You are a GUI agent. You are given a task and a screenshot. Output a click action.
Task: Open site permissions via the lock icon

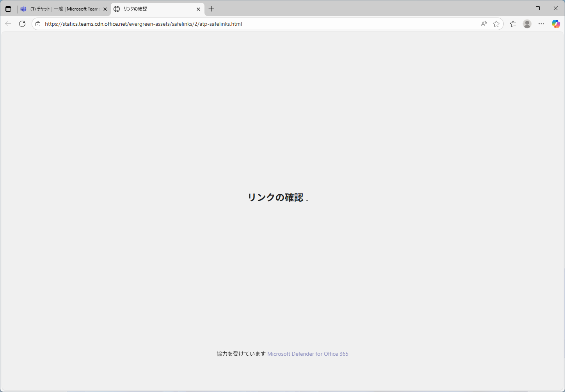point(37,24)
